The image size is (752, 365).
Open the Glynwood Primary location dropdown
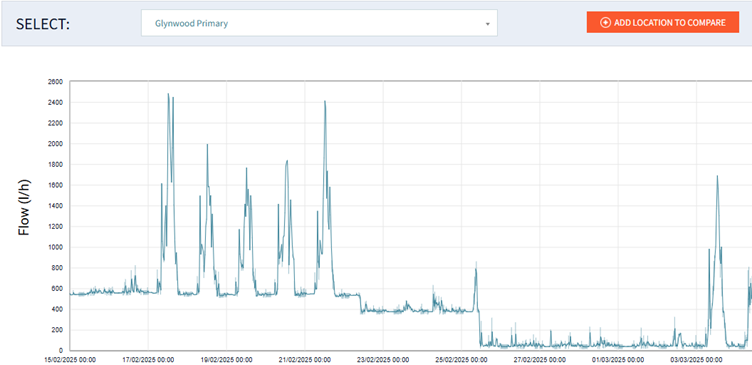[x=319, y=23]
